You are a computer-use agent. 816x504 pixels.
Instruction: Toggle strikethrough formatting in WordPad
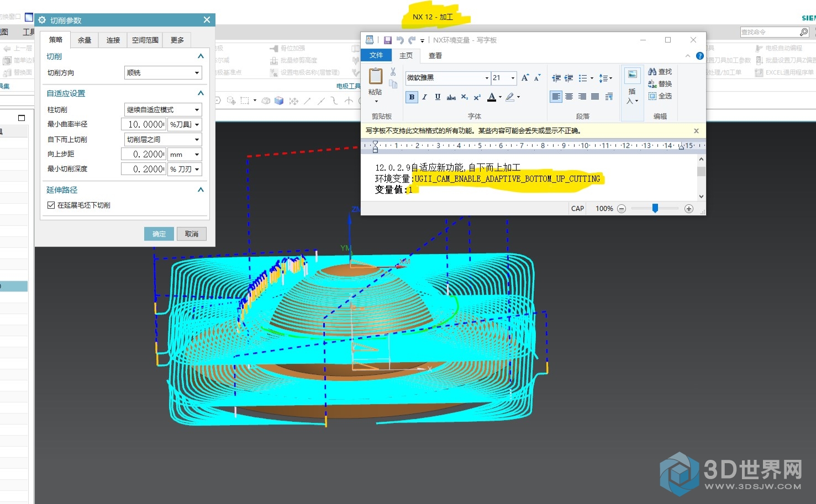pyautogui.click(x=451, y=97)
